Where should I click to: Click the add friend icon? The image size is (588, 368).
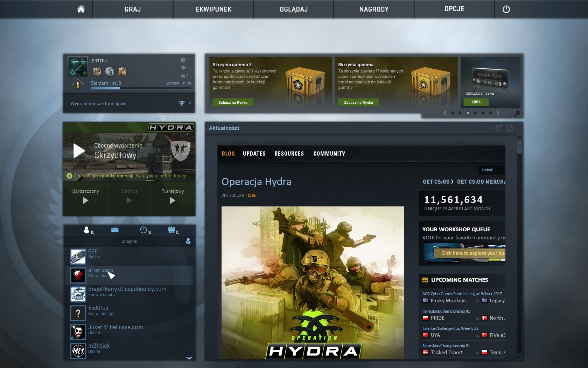click(188, 241)
